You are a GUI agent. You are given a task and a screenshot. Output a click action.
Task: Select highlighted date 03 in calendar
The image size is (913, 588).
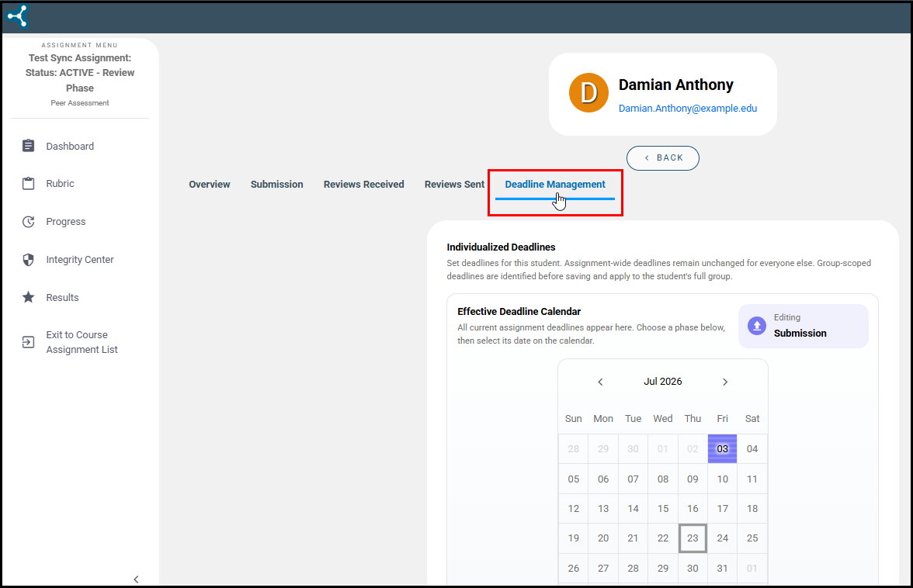click(x=722, y=448)
